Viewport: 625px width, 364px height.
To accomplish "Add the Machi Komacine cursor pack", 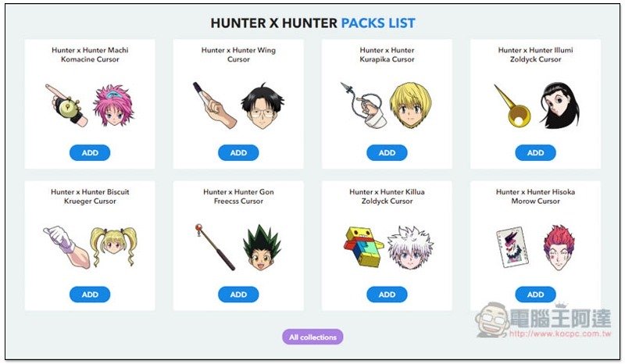I will point(90,152).
